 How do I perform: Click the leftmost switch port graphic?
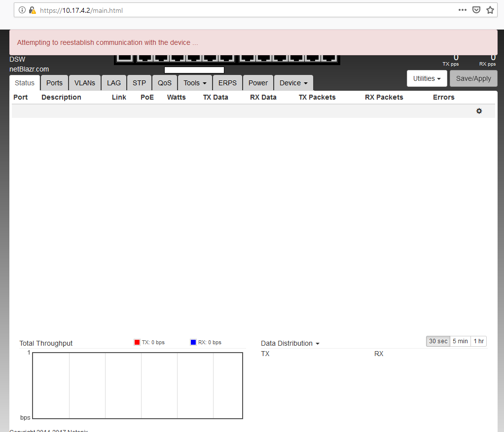(125, 58)
